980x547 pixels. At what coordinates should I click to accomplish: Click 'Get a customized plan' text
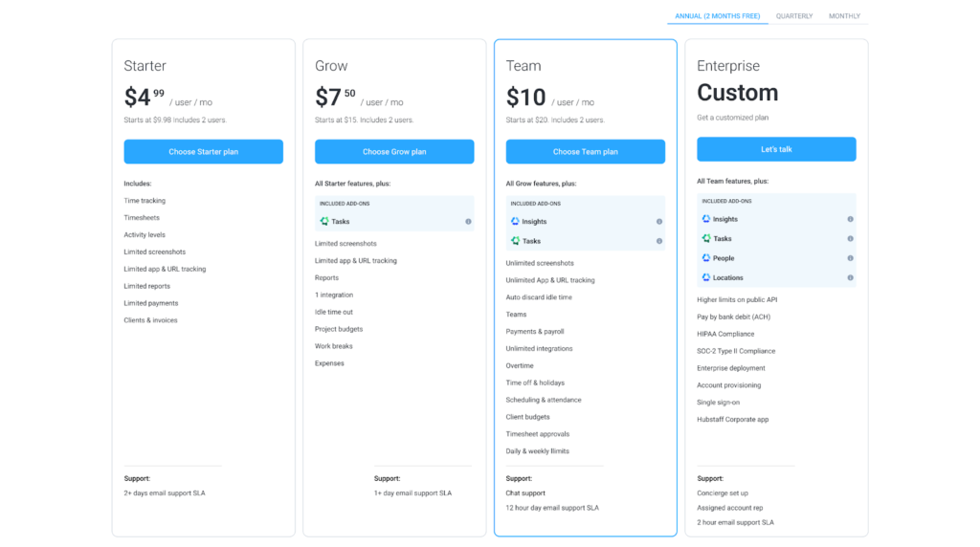[732, 118]
